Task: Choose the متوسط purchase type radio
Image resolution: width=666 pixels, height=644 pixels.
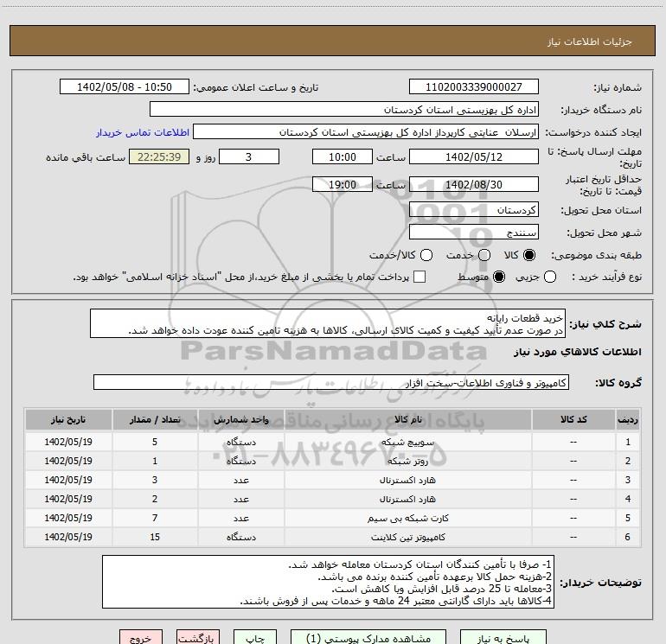Action: click(x=499, y=277)
